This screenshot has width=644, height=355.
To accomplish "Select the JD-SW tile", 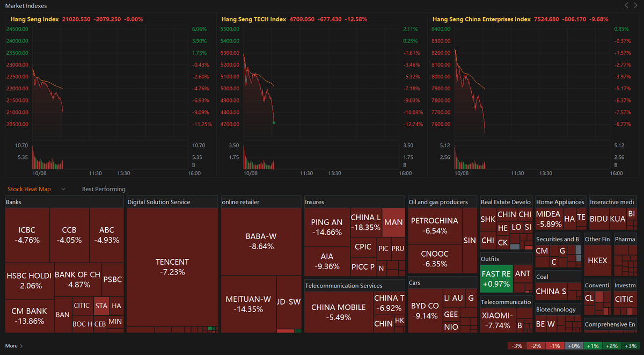I will tap(289, 302).
